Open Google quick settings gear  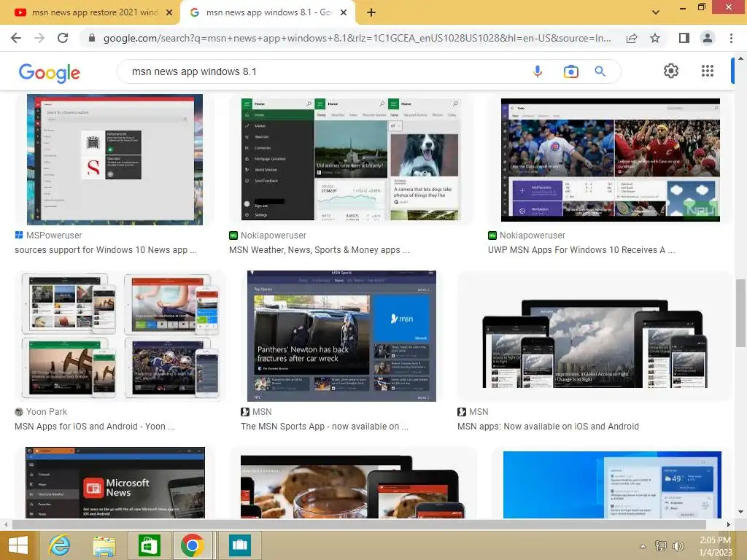[x=671, y=71]
